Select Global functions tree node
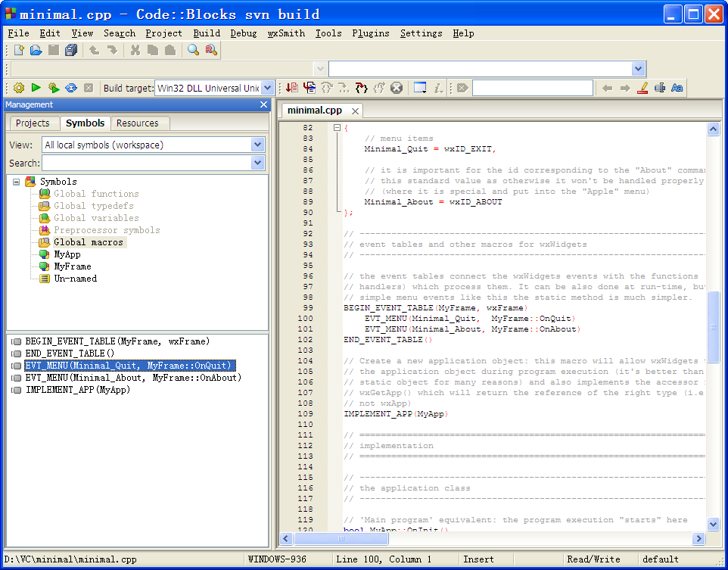This screenshot has width=728, height=570. [96, 194]
